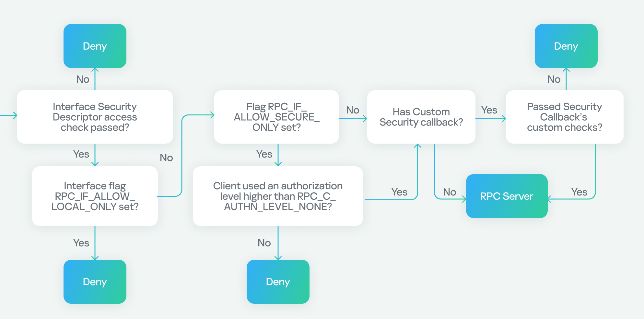Click the Yes label right of RPC Server
Viewport: 644px width, 319px height.
click(x=579, y=192)
